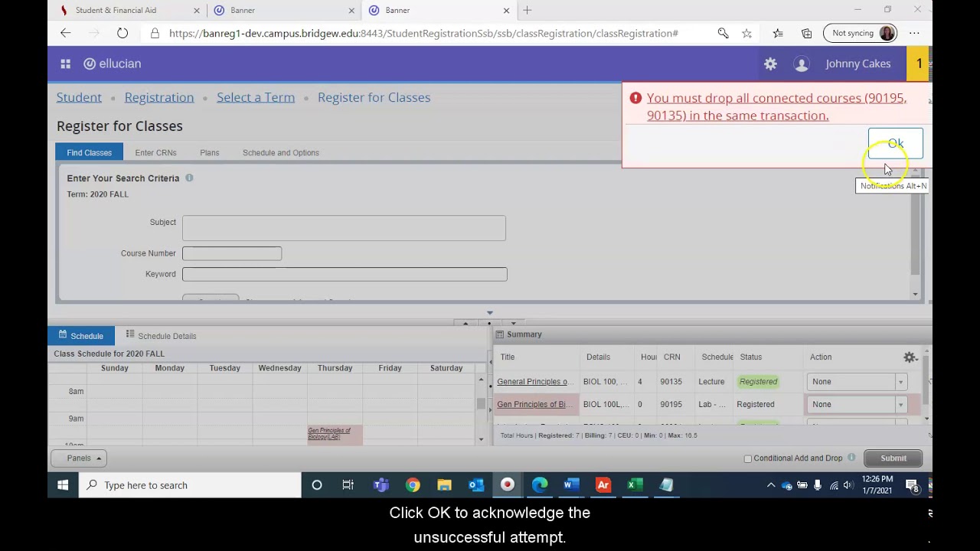Collapse the search panel with the down arrow divider

(490, 312)
